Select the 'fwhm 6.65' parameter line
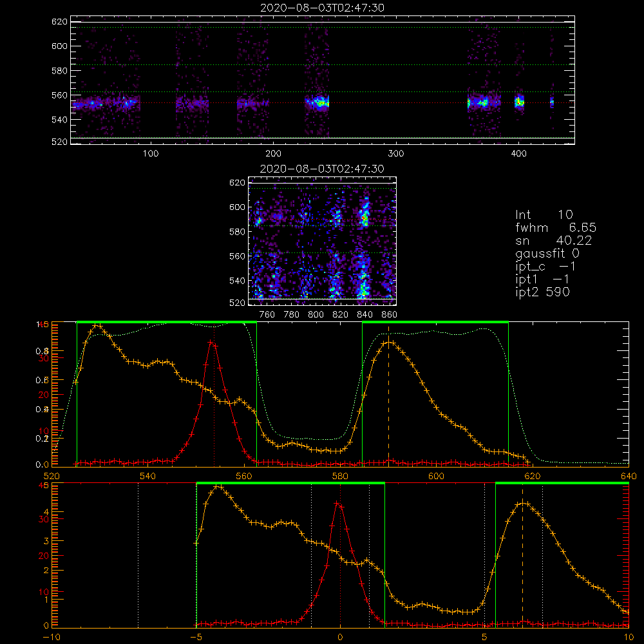644x644 pixels. tap(556, 227)
